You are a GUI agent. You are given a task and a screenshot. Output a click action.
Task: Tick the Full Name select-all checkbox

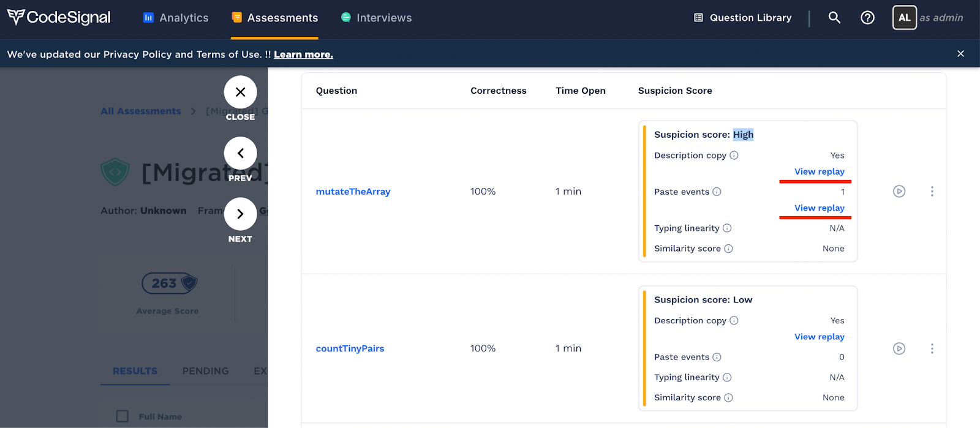pyautogui.click(x=123, y=416)
